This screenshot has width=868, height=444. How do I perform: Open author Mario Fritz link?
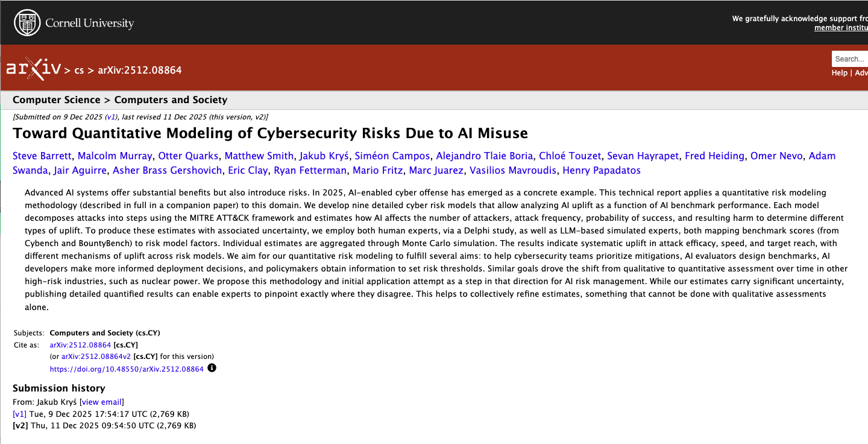pos(378,170)
